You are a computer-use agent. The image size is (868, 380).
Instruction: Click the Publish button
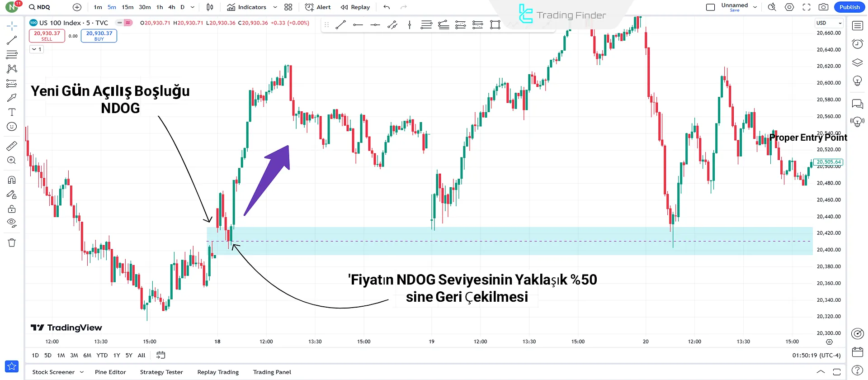849,7
